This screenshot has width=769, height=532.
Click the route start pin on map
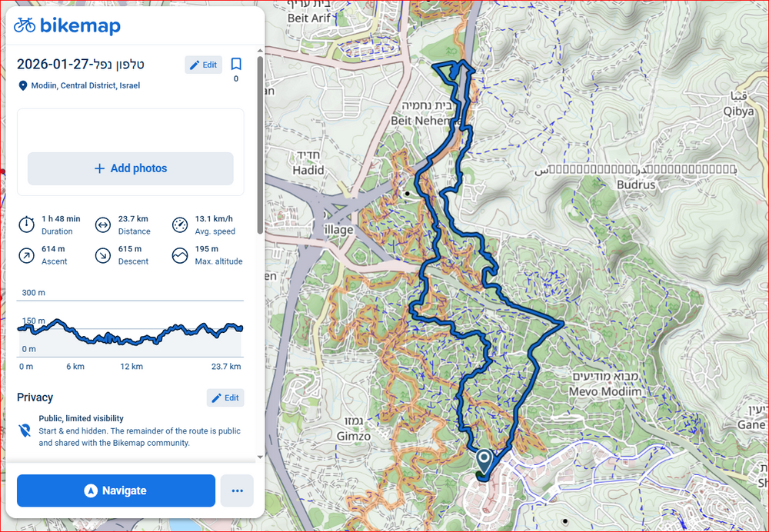484,461
